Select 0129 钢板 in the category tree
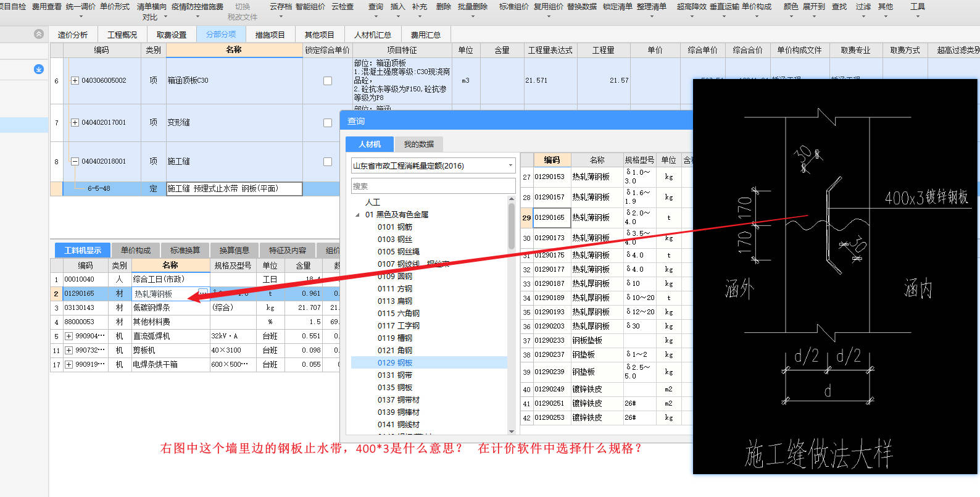The image size is (980, 497). 395,363
